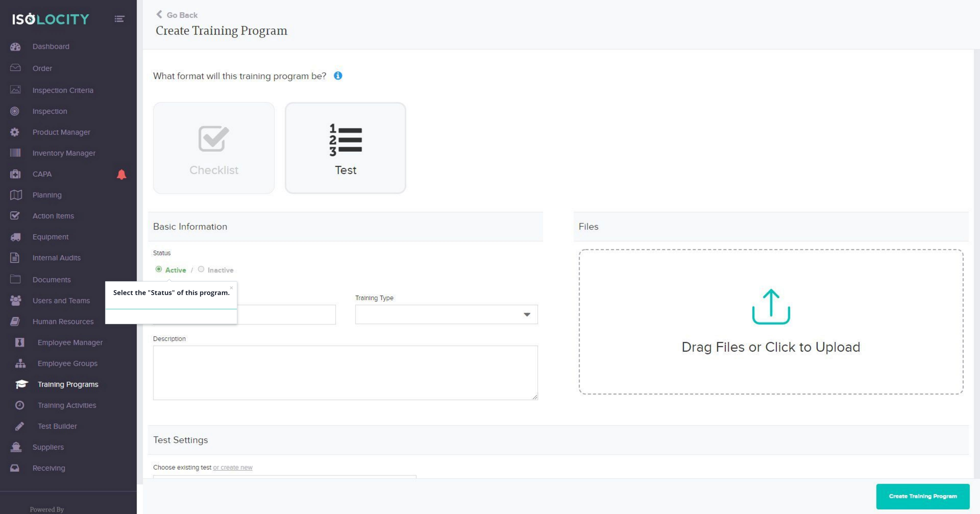Collapse sidebar with the hamburger menu icon
The height and width of the screenshot is (514, 980).
point(119,19)
